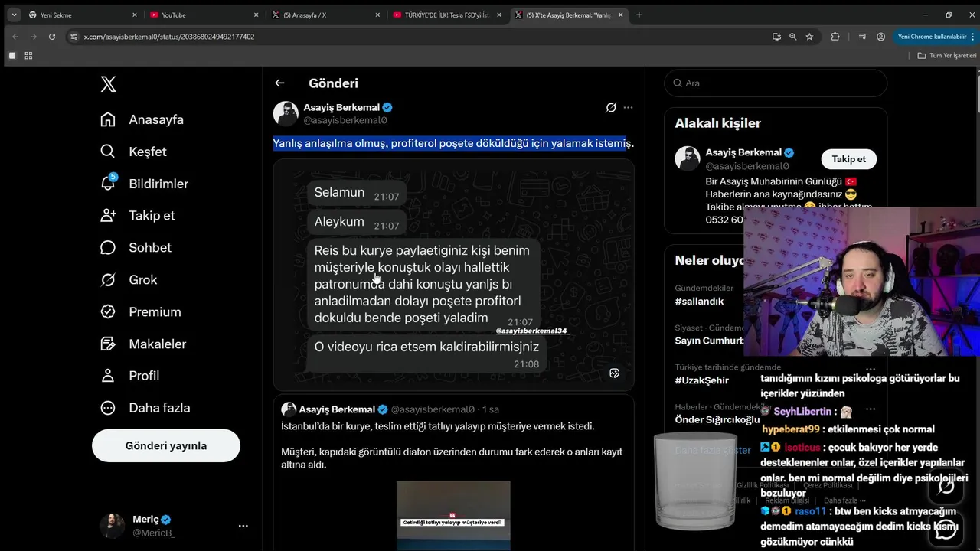Open the Alakalı kişiler heading
This screenshot has height=551, width=980.
pos(717,123)
